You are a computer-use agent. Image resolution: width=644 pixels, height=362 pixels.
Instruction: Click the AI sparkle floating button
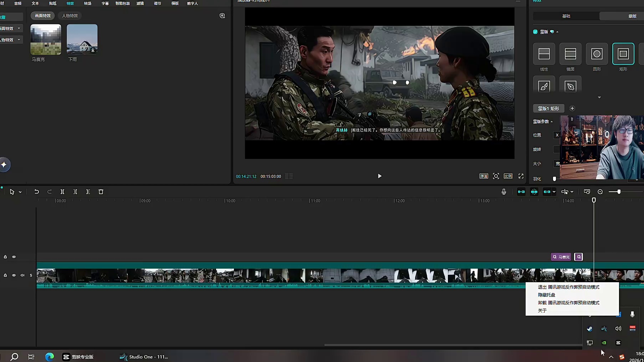(4, 165)
